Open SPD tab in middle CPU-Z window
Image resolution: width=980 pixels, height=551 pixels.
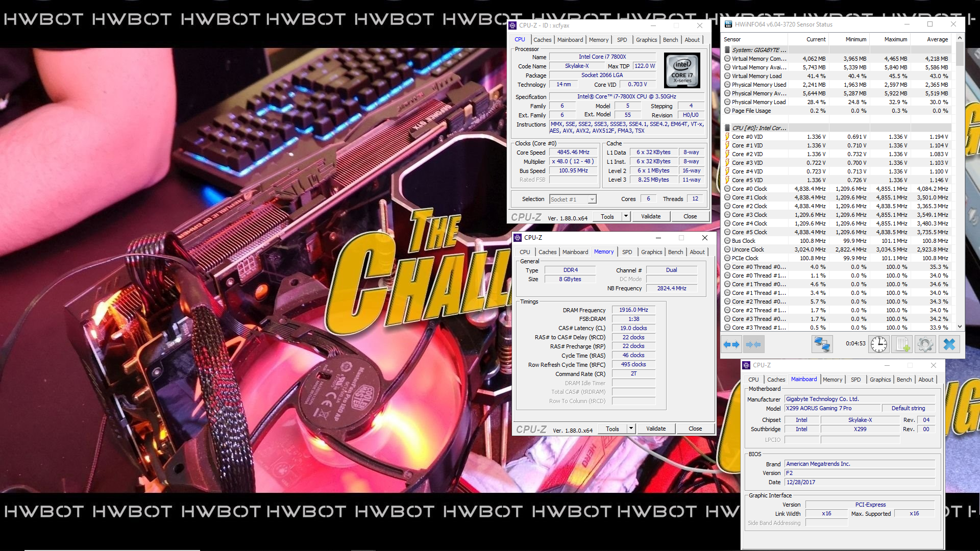[x=627, y=252]
